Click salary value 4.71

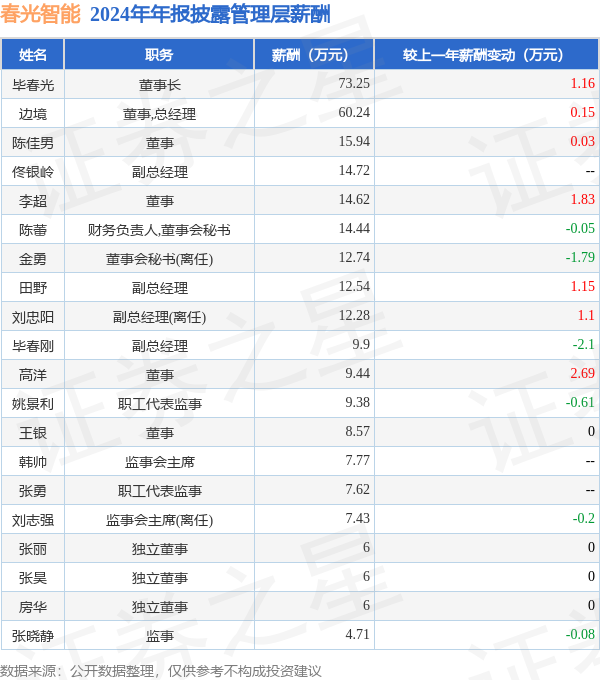(357, 635)
